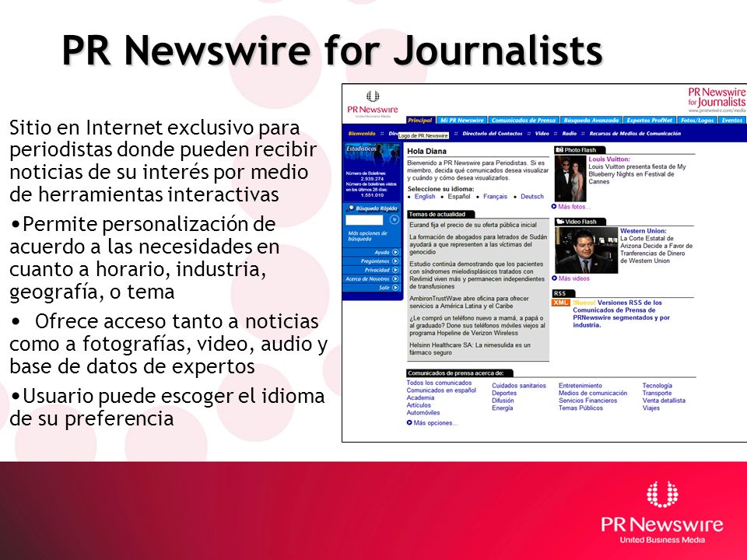The width and height of the screenshot is (747, 560).
Task: Open the Difusión category link
Action: [503, 401]
